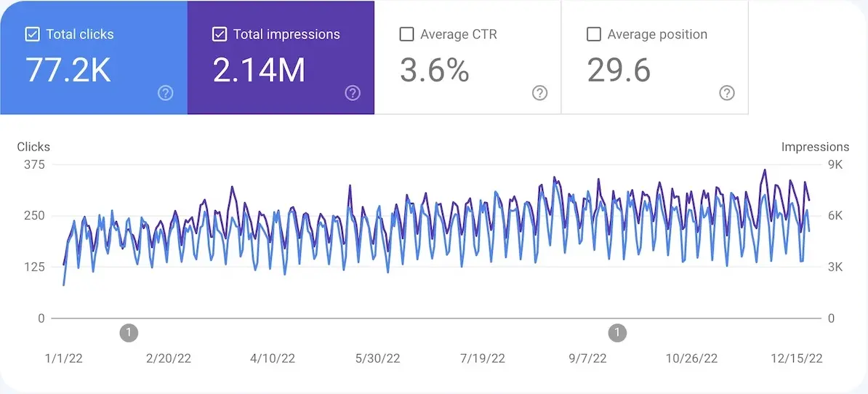Click the 77.2K total clicks value
Screen dimensions: 868x394
click(68, 71)
